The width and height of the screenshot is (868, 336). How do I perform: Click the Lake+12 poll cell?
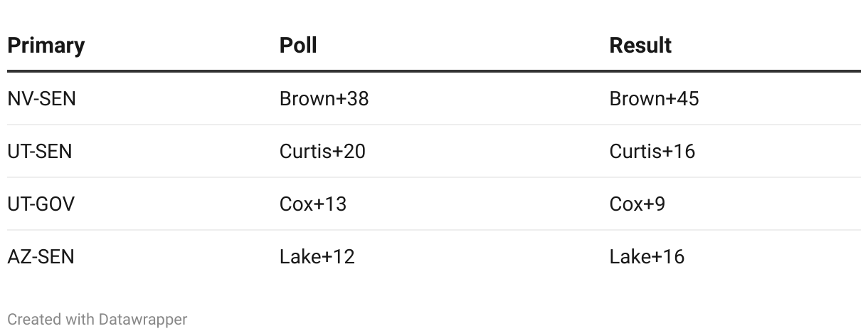coord(317,257)
